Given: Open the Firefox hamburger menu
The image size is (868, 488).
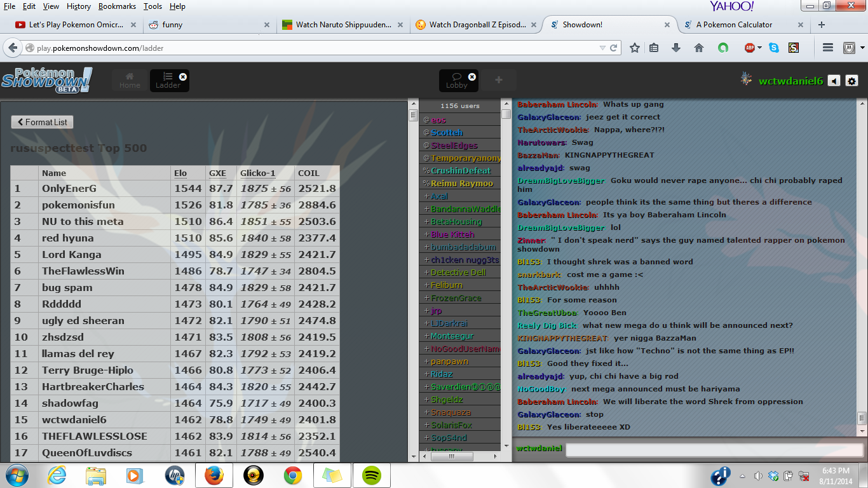Looking at the screenshot, I should coord(827,48).
